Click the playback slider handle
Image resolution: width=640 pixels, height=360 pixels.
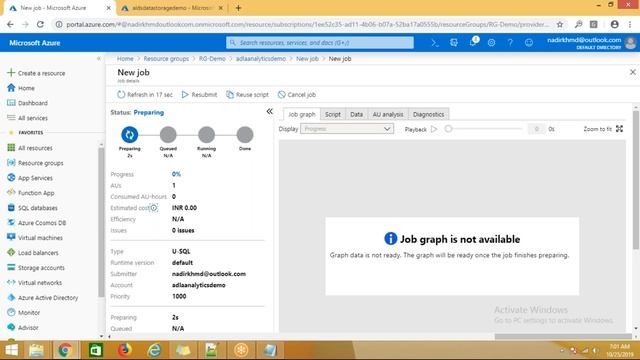click(448, 129)
